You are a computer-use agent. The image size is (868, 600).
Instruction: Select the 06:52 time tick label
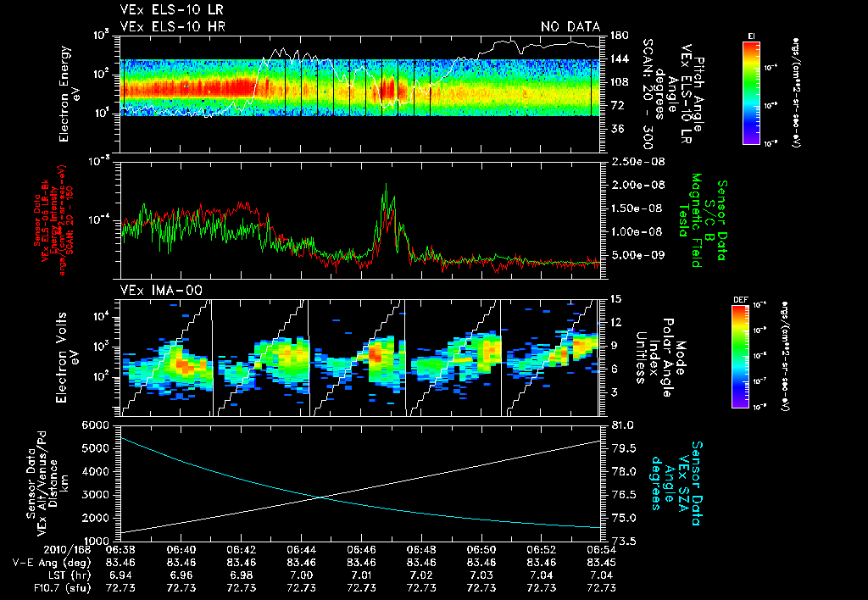click(542, 552)
